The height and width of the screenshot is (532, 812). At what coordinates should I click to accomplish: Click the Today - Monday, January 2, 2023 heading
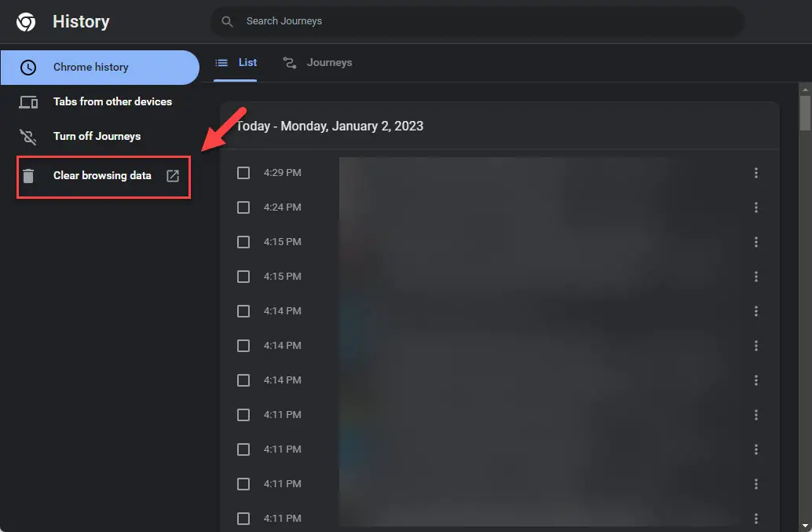[x=330, y=127]
